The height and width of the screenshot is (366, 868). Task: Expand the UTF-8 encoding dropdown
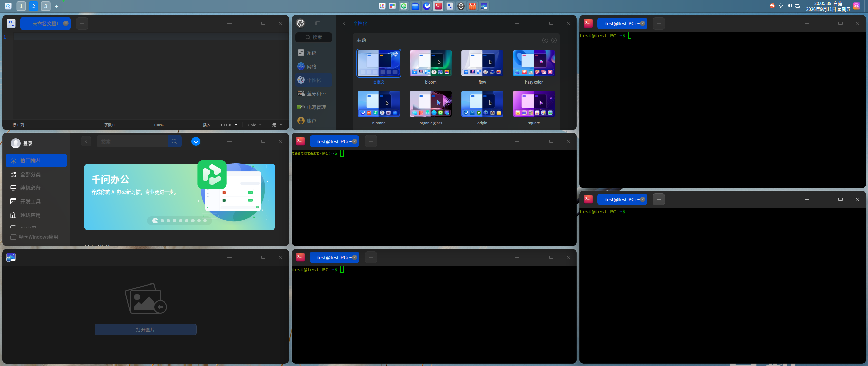(229, 125)
